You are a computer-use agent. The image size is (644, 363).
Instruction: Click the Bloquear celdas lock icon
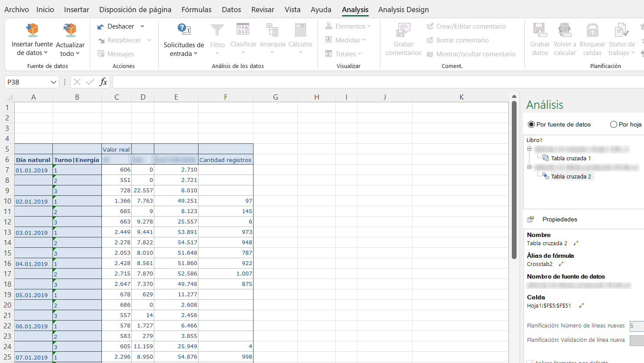pos(592,30)
